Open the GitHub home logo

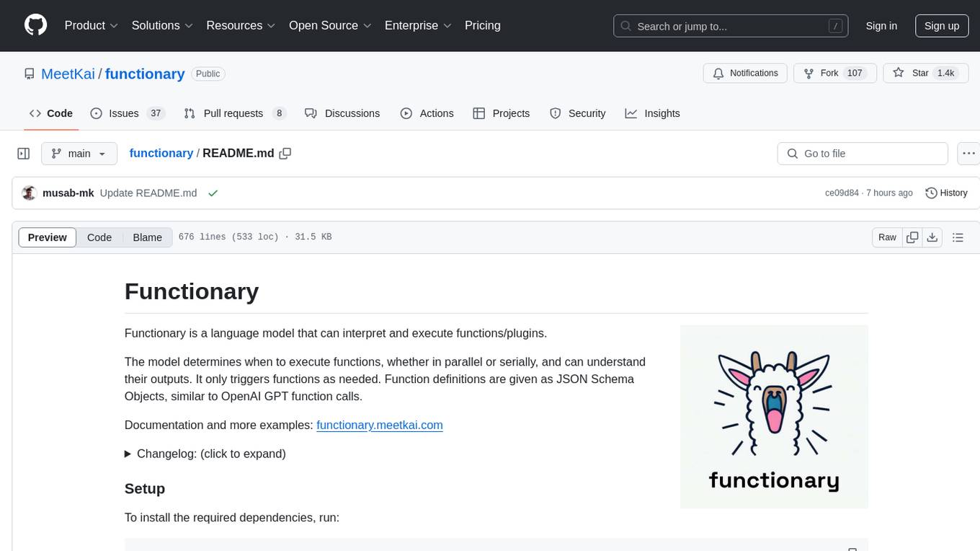36,25
